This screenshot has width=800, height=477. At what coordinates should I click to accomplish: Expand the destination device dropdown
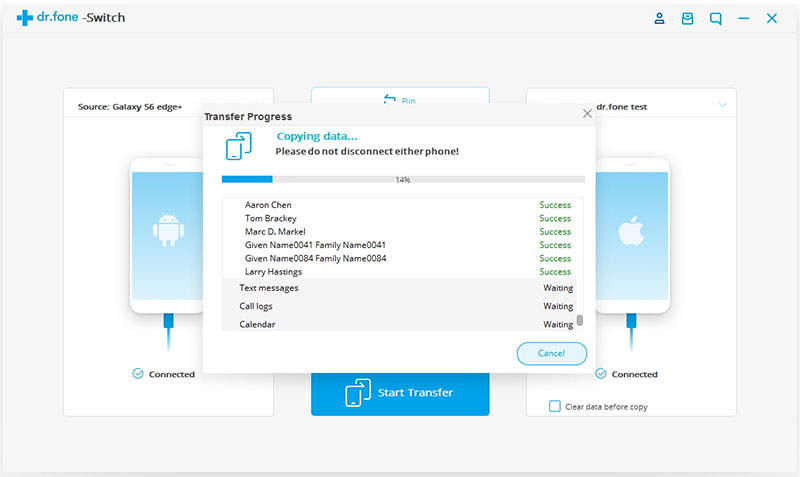click(x=722, y=105)
